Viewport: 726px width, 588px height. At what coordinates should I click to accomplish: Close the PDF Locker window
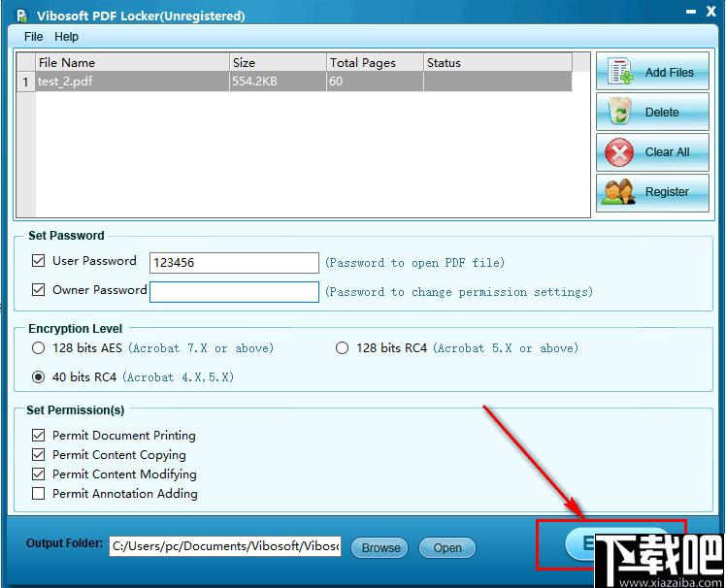711,11
